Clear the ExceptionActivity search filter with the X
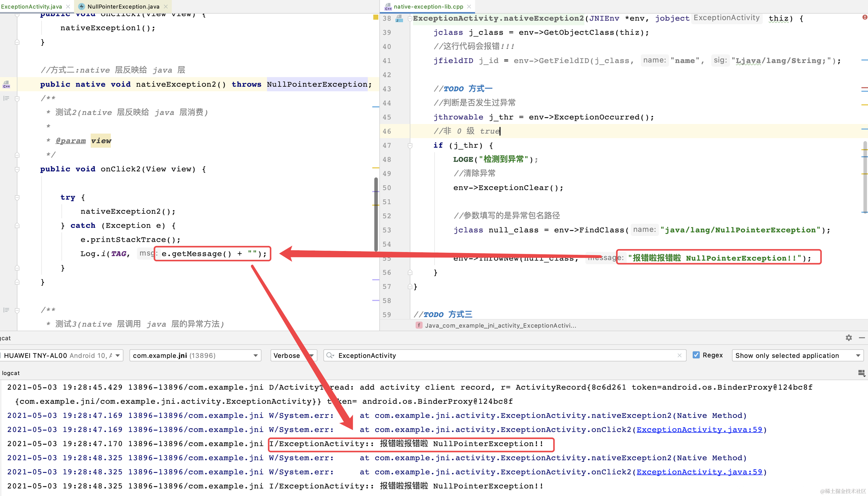868x496 pixels. 679,355
